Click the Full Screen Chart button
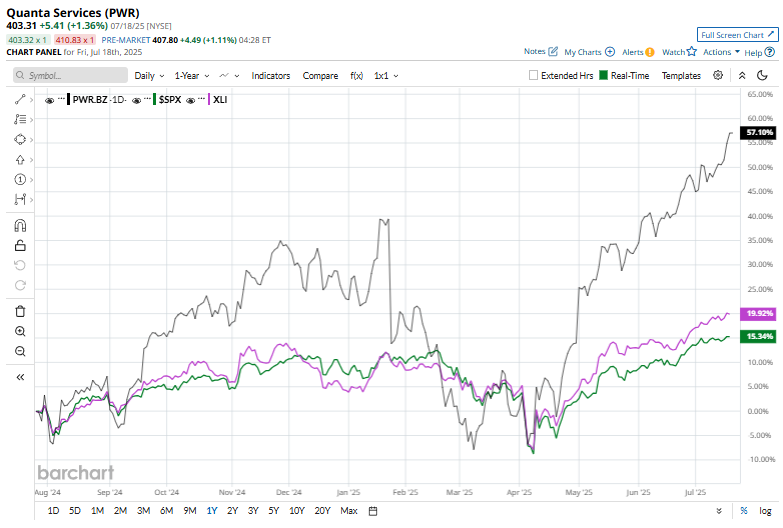Viewport: 783px width, 528px height. [x=737, y=35]
